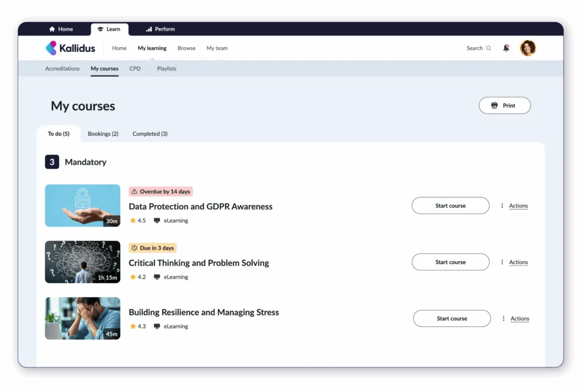Start the Data Protection and GDPR course

pyautogui.click(x=450, y=206)
